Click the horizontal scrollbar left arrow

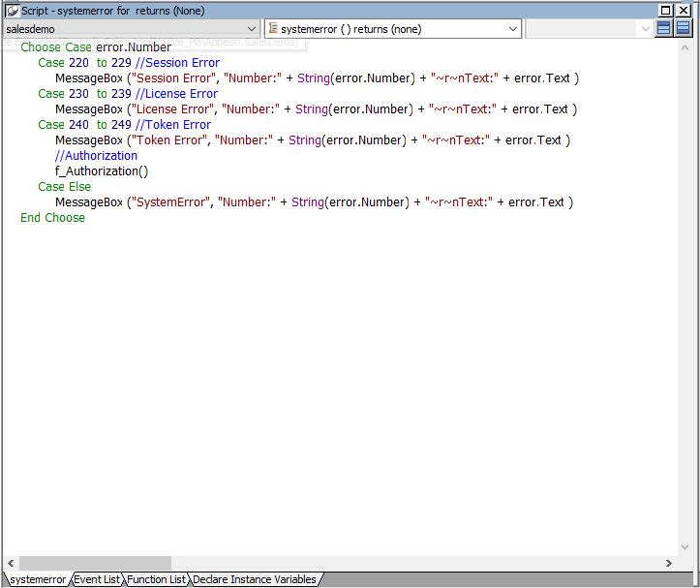pos(11,563)
